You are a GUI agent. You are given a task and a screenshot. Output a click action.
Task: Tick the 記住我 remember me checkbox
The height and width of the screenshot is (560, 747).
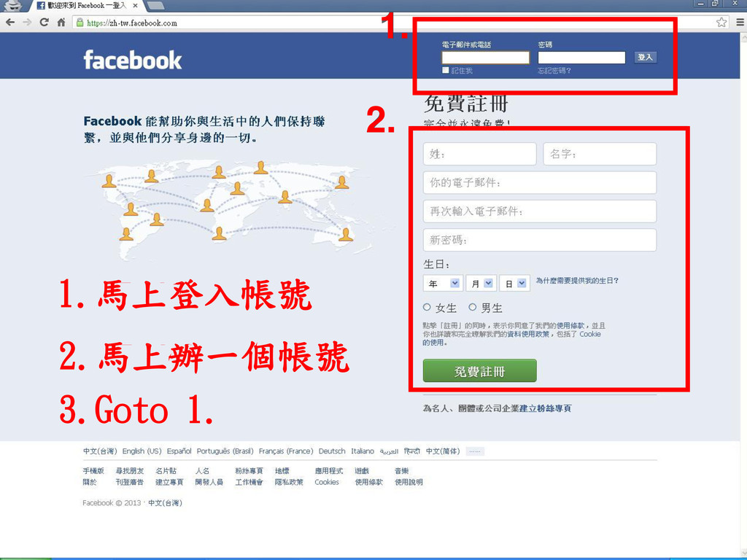coord(446,70)
